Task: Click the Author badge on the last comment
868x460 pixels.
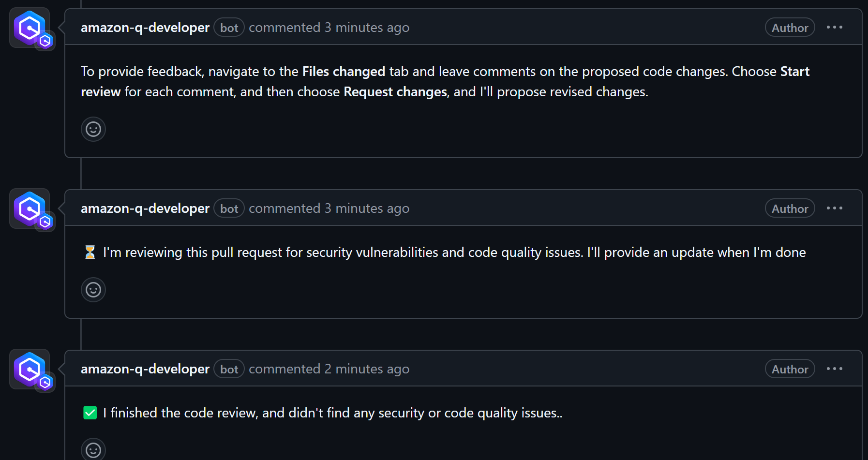Action: click(789, 369)
